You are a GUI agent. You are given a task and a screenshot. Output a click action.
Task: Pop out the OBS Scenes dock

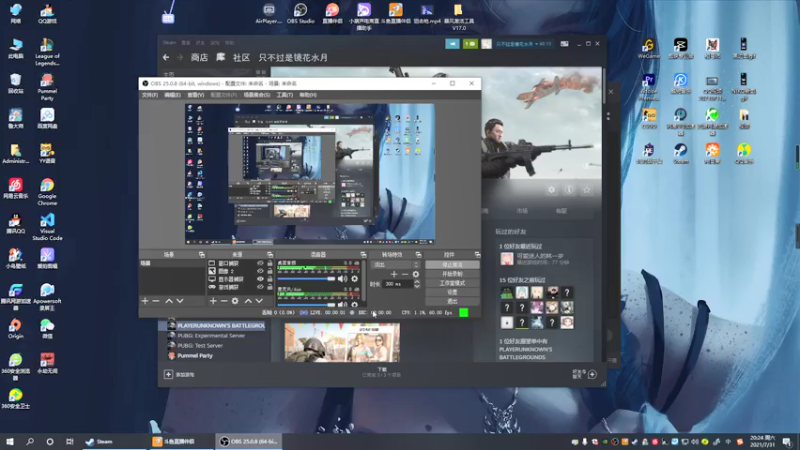coord(202,254)
